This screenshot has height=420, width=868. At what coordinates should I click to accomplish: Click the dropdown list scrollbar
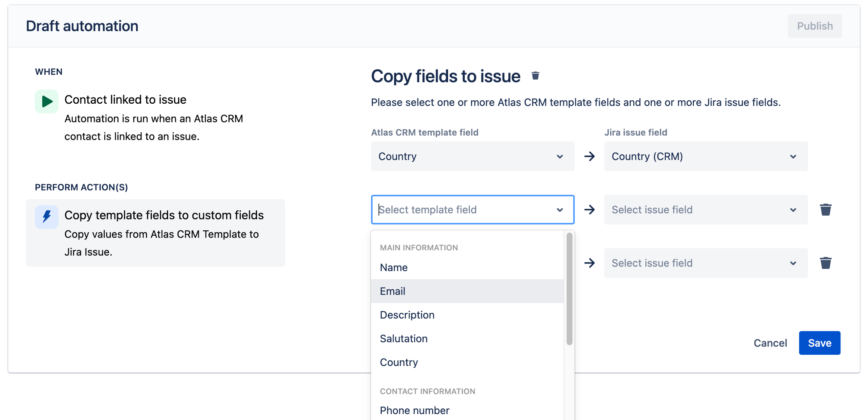[x=569, y=289]
